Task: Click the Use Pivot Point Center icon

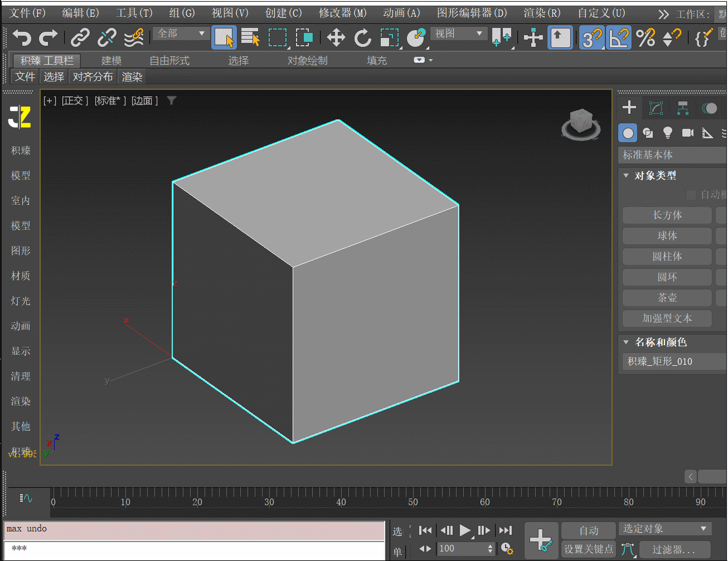Action: pyautogui.click(x=502, y=38)
